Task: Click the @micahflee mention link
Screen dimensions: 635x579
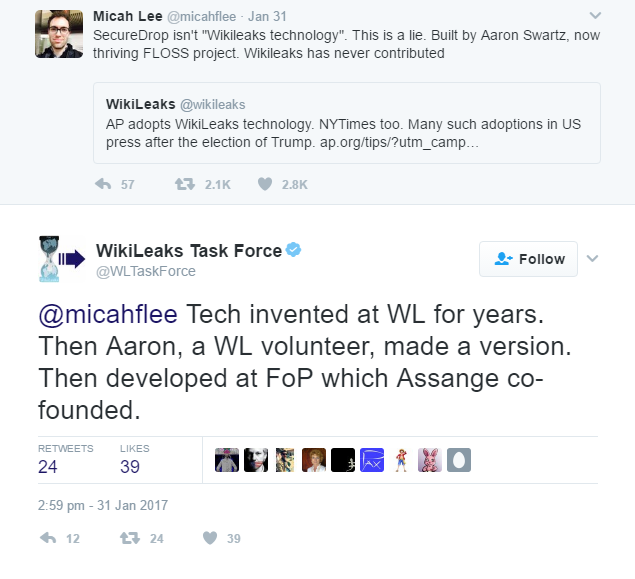Action: [x=107, y=314]
